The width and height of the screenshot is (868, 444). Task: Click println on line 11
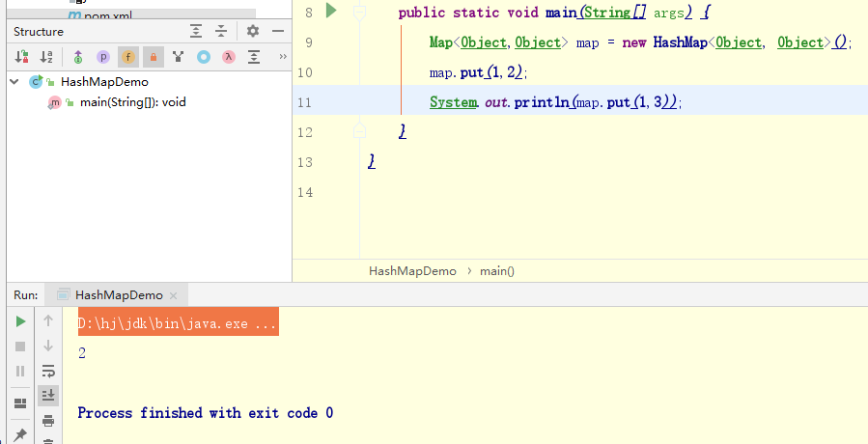[543, 102]
